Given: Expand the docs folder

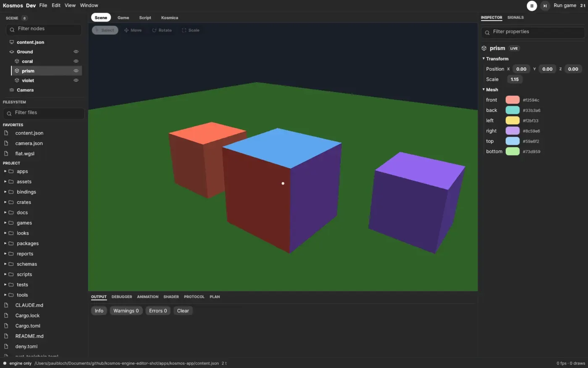Looking at the screenshot, I should [x=5, y=212].
